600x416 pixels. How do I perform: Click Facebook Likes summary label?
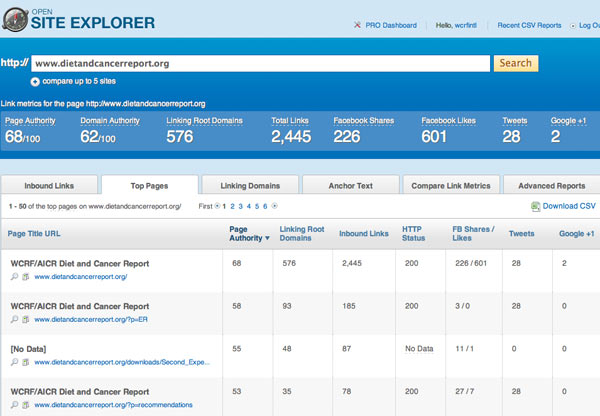(448, 121)
